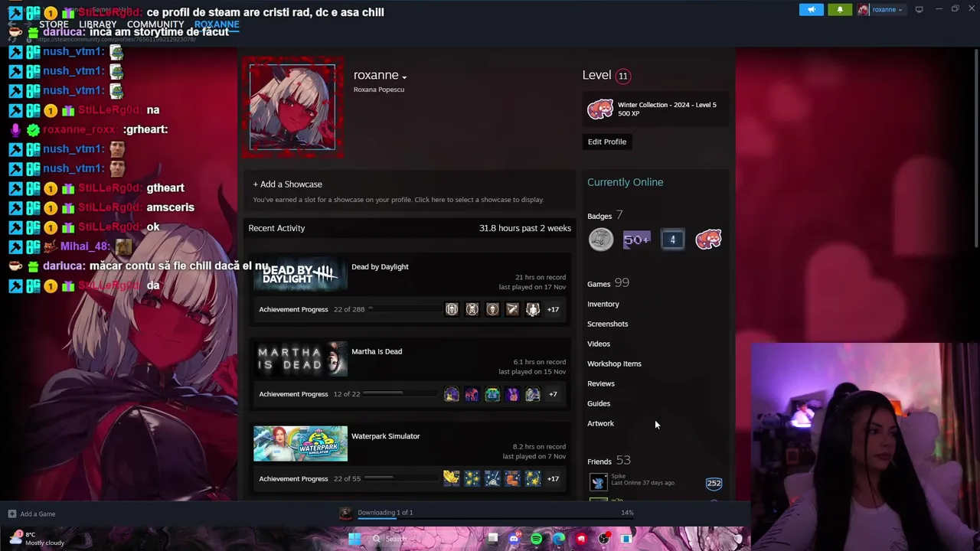Open the green notifications bell
This screenshot has width=980, height=551.
coord(840,9)
